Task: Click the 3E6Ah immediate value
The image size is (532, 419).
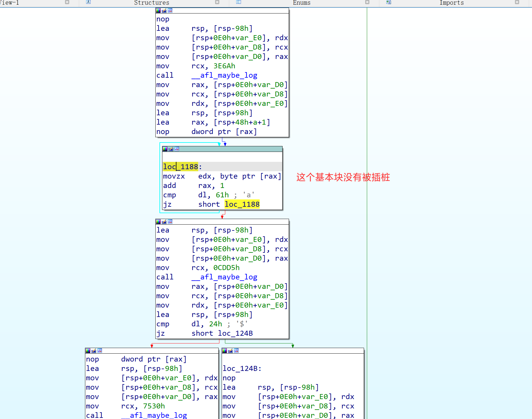Action: tap(224, 66)
